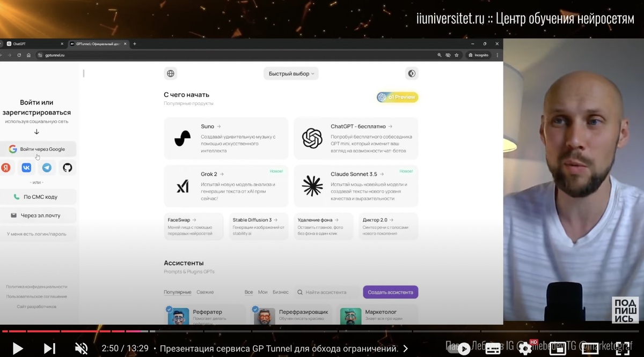
Task: Open the Рефератер assistant card
Action: pyautogui.click(x=204, y=315)
